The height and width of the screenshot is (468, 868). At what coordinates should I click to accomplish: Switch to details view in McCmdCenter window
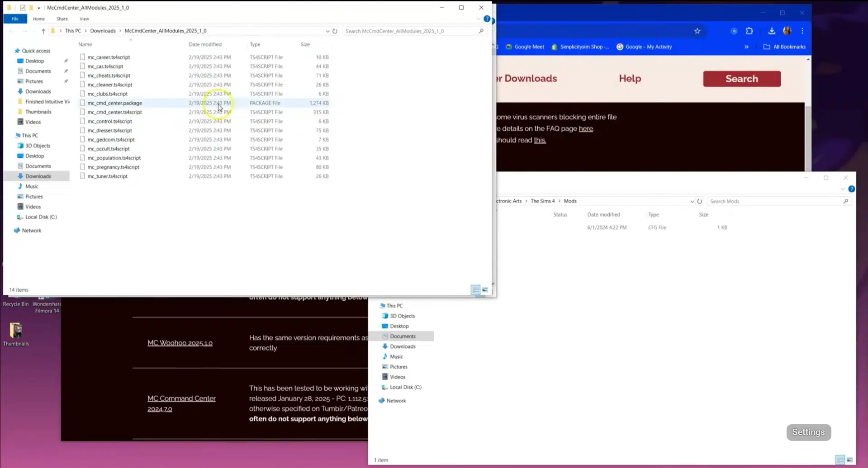tap(475, 290)
